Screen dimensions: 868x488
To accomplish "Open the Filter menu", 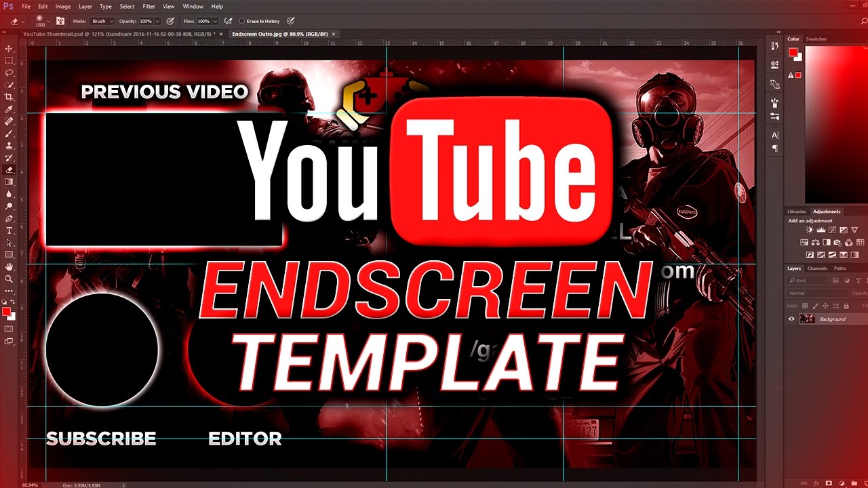I will click(149, 6).
